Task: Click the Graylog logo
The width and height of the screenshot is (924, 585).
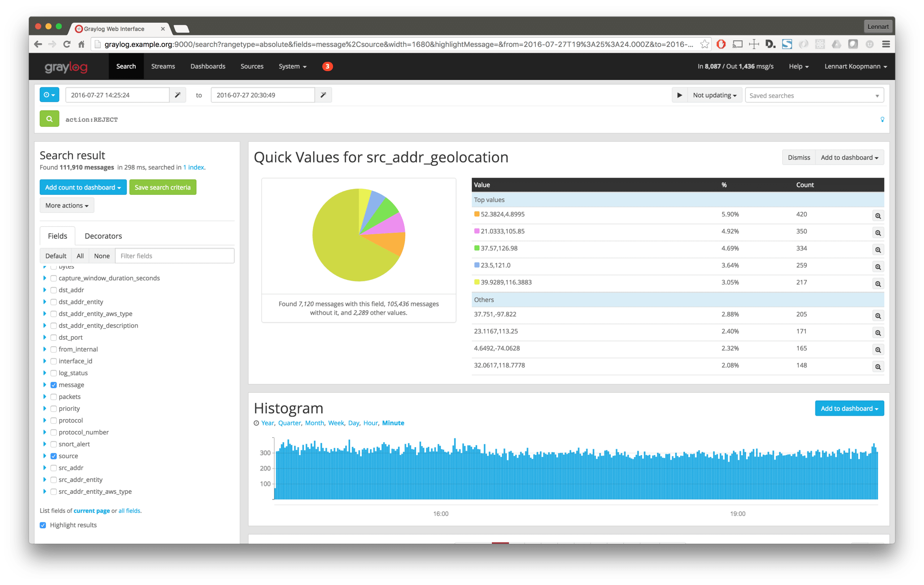Action: pos(66,67)
